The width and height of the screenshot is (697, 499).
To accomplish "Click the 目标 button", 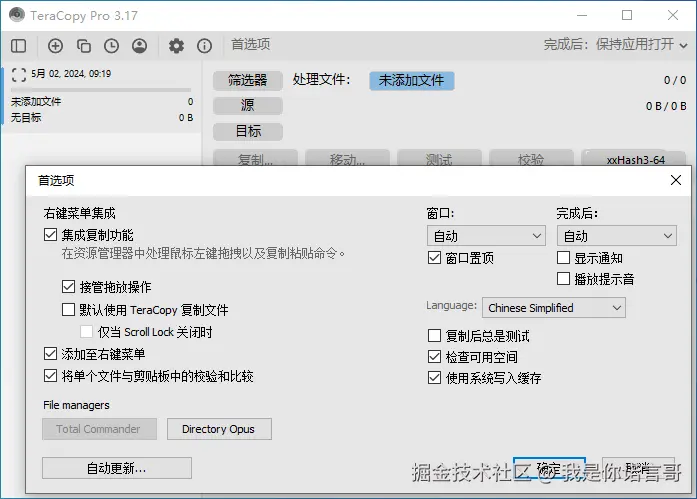I will [248, 132].
